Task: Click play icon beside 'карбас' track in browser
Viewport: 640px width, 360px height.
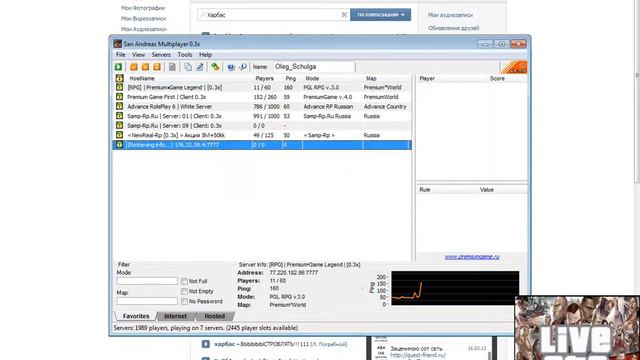Action: pos(206,344)
